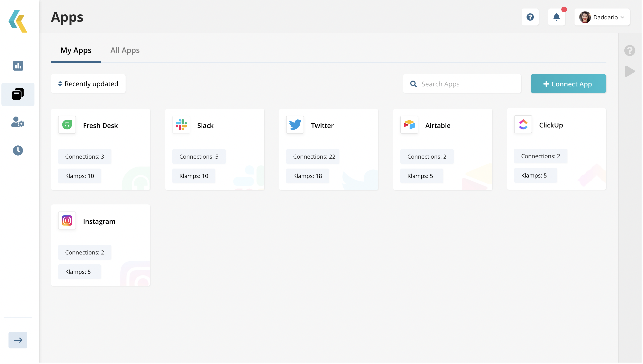
Task: Select the My Apps tab
Action: (x=76, y=50)
